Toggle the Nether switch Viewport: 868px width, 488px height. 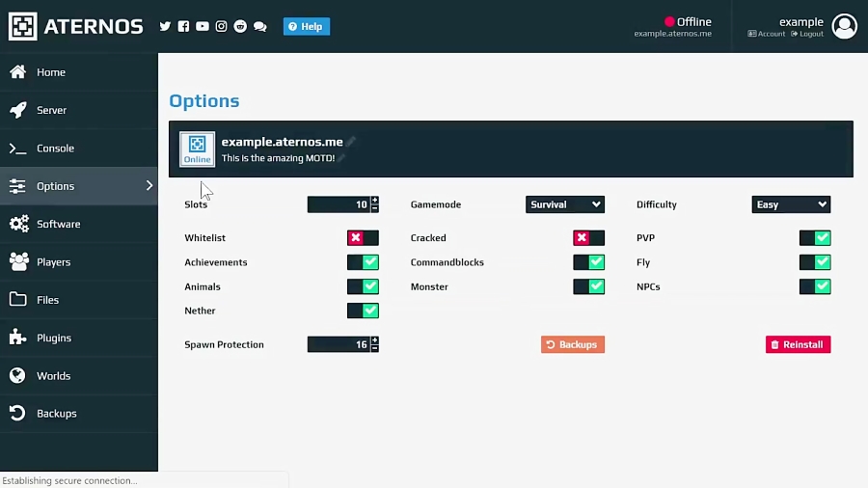(x=363, y=311)
